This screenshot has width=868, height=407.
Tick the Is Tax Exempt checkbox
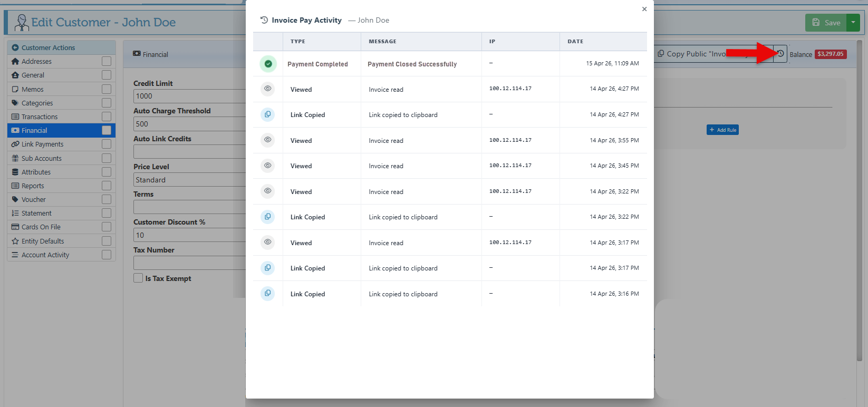click(138, 278)
